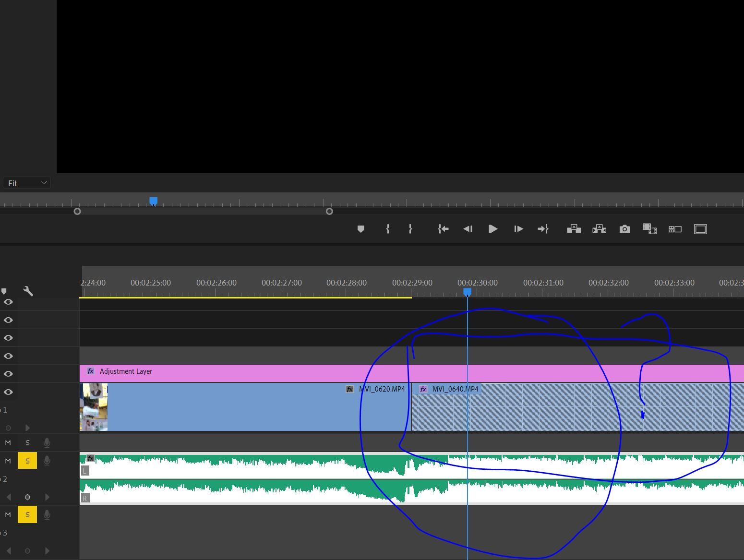744x560 pixels.
Task: Click the fx badge on the audio clip
Action: click(x=90, y=458)
